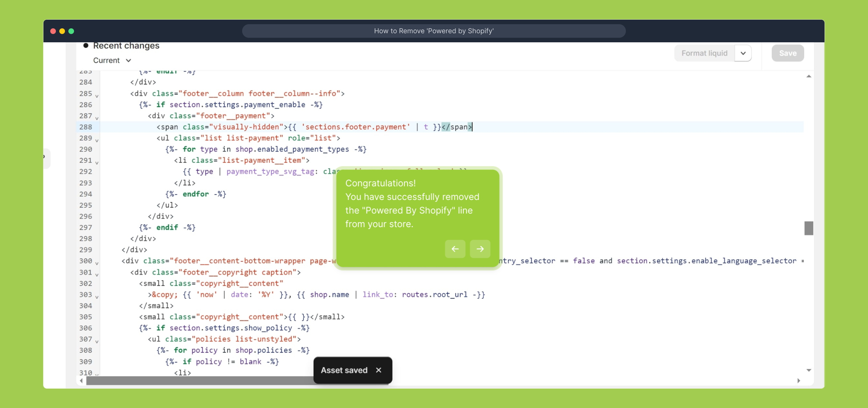
Task: Click the Format liquid button
Action: (x=704, y=53)
